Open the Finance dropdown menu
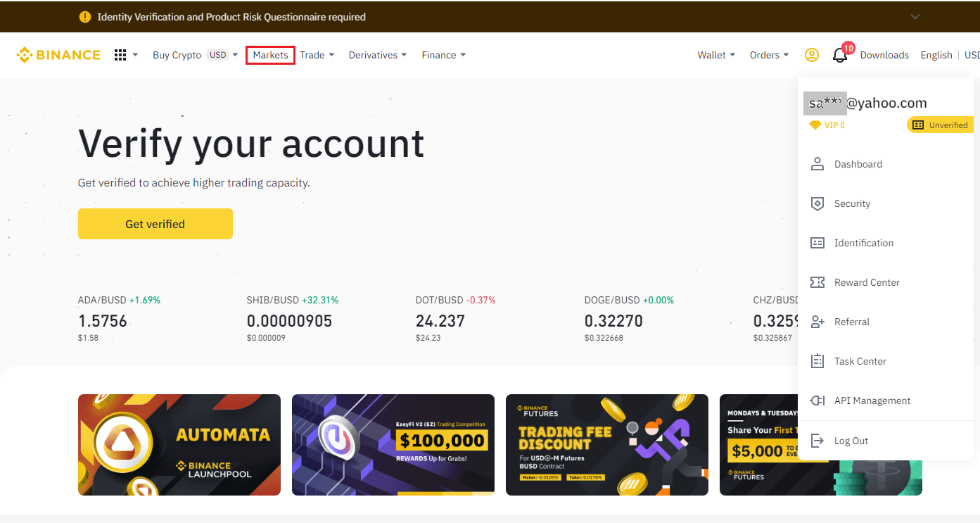This screenshot has width=980, height=523. [x=444, y=55]
